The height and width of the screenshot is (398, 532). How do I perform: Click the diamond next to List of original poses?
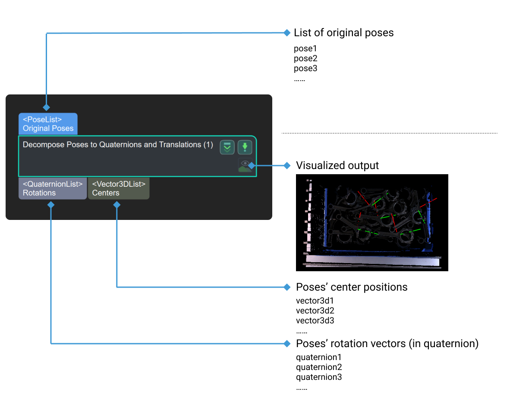point(287,32)
